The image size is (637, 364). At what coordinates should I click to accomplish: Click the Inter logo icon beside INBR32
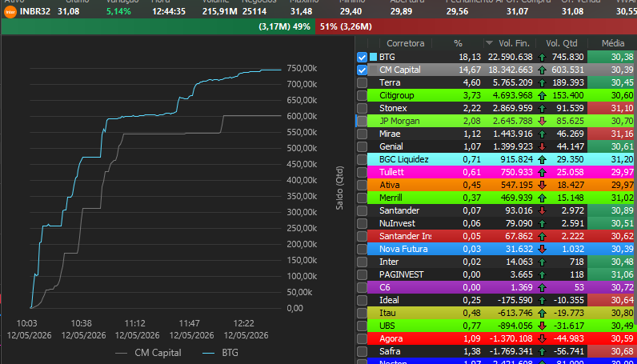click(10, 11)
